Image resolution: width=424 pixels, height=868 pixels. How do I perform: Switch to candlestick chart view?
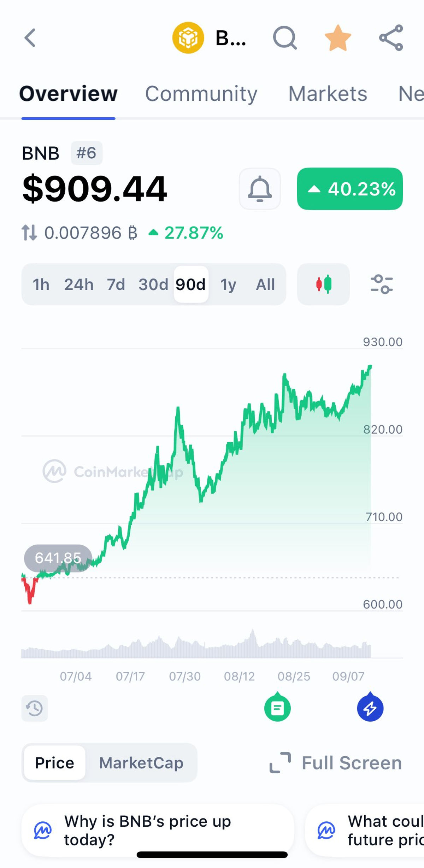tap(323, 284)
